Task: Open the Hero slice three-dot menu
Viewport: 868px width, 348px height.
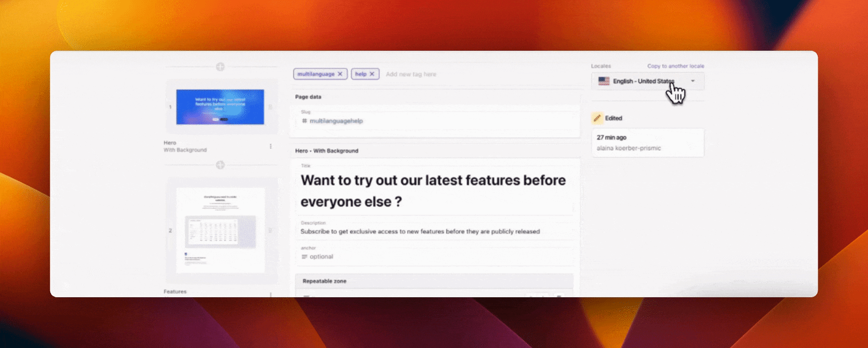Action: (271, 146)
